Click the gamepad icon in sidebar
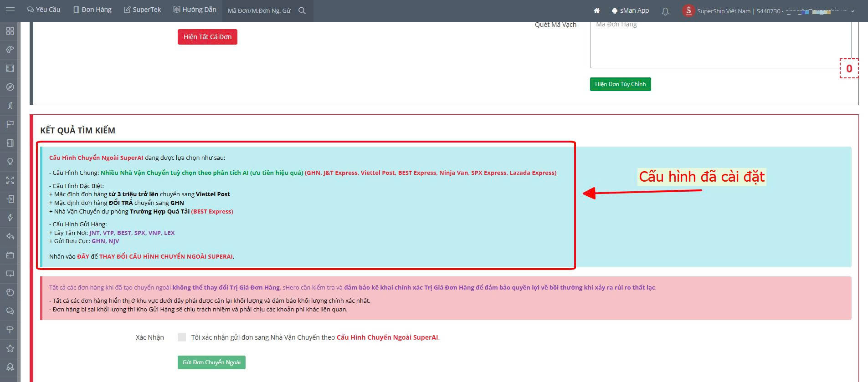 [10, 50]
